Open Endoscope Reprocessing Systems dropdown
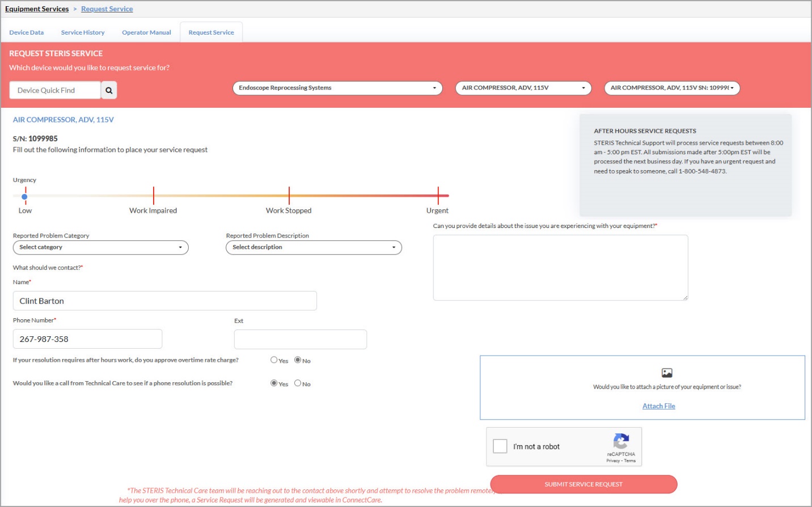 click(337, 88)
